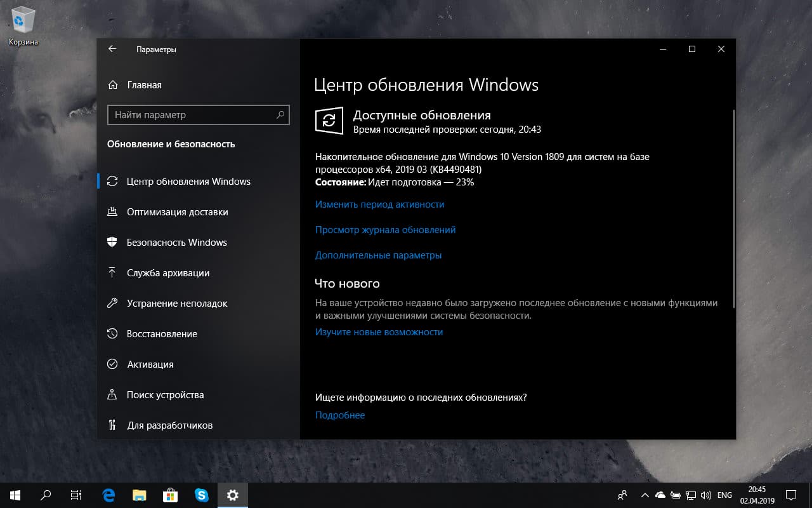Open the Изменить период активности link
The image size is (812, 508).
(379, 204)
